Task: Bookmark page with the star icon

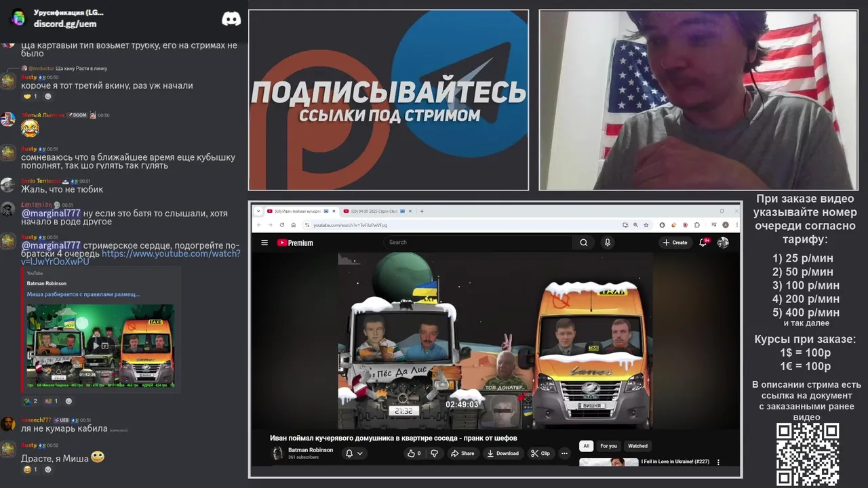Action: pyautogui.click(x=646, y=225)
